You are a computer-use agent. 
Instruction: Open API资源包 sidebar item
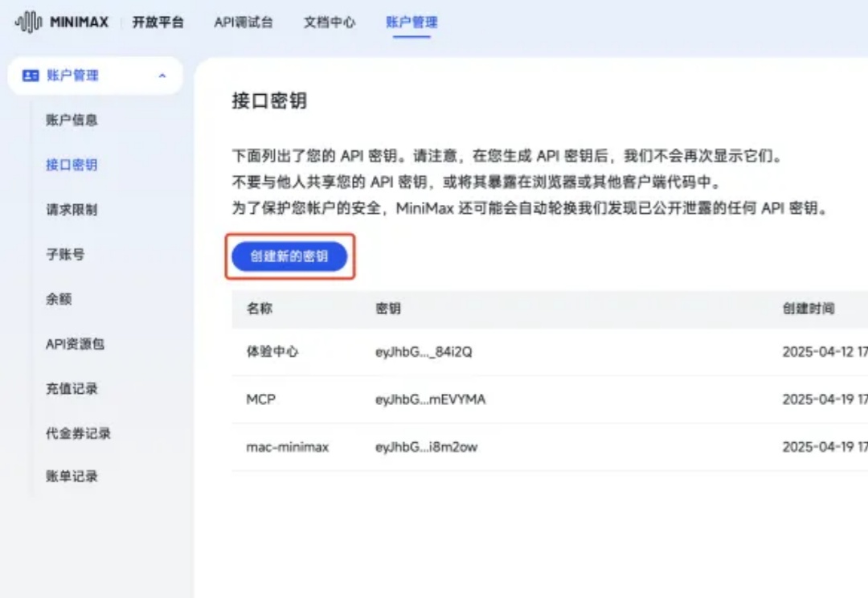click(76, 344)
